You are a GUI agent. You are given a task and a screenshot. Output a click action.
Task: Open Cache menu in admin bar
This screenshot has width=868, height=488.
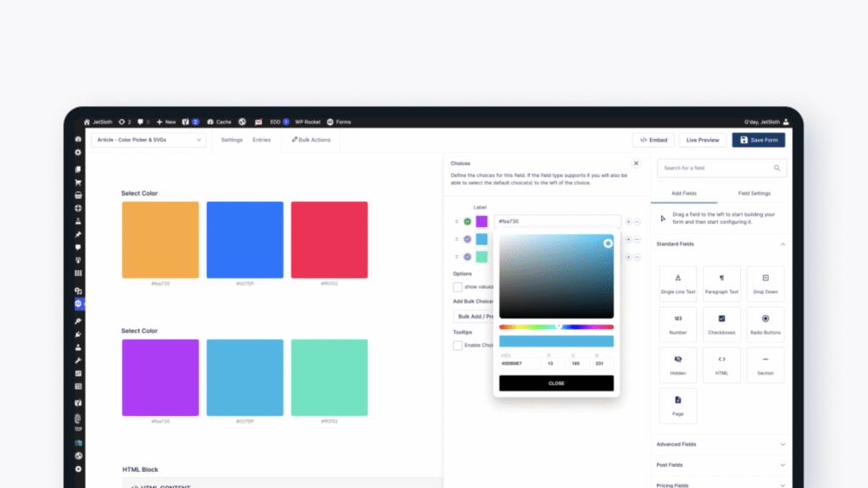click(220, 122)
